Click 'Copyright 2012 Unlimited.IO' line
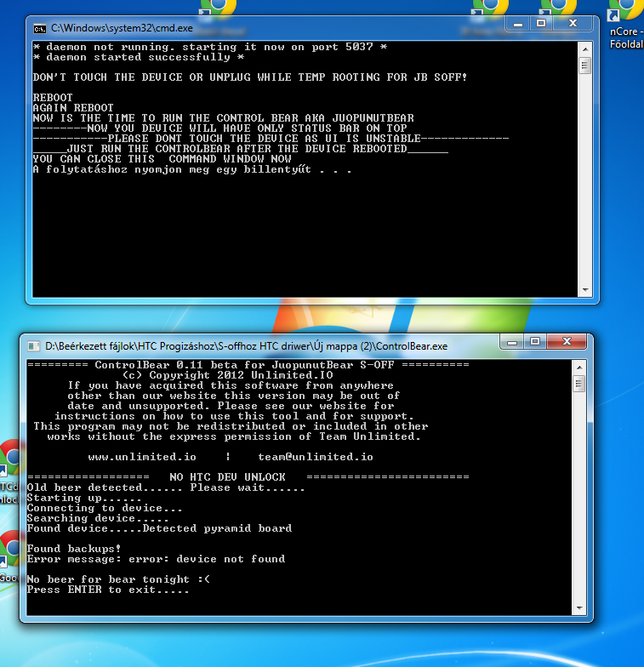 (x=228, y=375)
